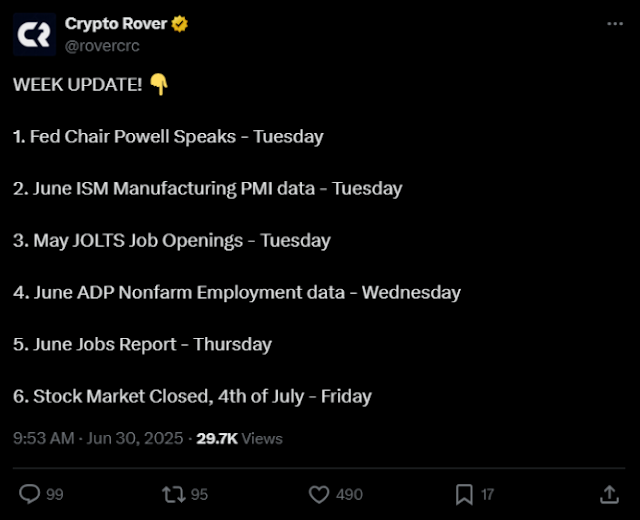This screenshot has width=640, height=520.
Task: Open the three-dot more options menu
Action: click(613, 24)
